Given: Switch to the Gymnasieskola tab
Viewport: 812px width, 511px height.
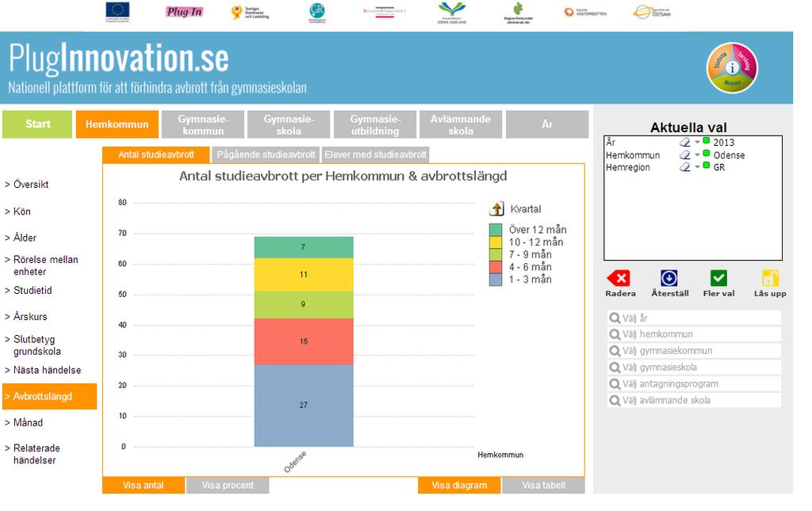Looking at the screenshot, I should [x=289, y=124].
